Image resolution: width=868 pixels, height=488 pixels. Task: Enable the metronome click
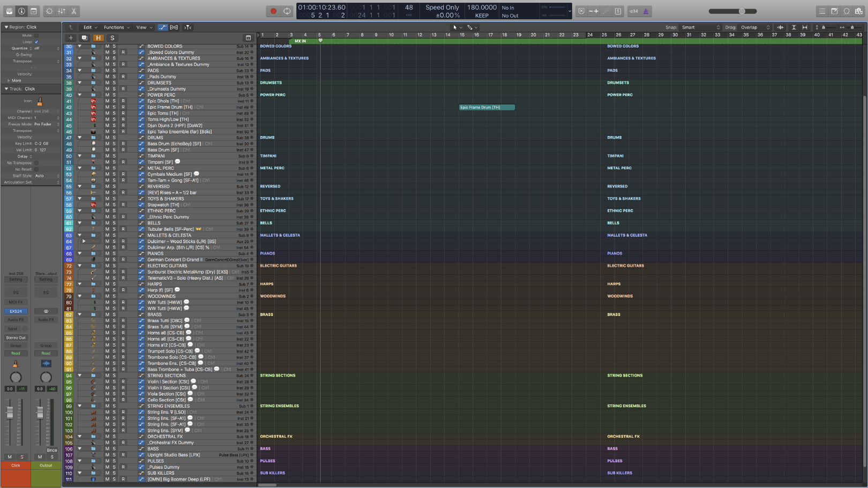(x=646, y=11)
